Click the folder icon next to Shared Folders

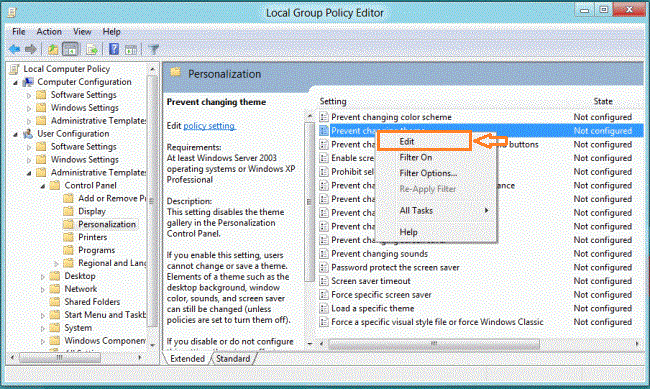[x=55, y=301]
